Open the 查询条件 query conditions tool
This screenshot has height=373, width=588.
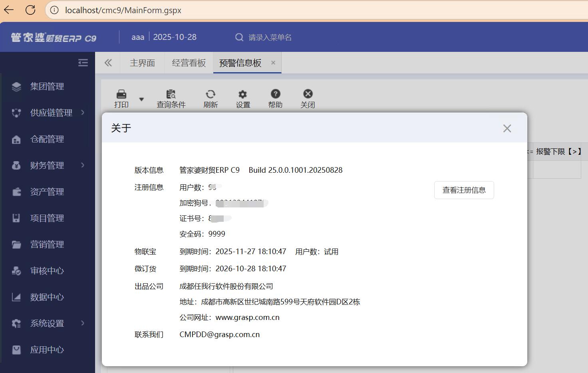[x=171, y=95]
